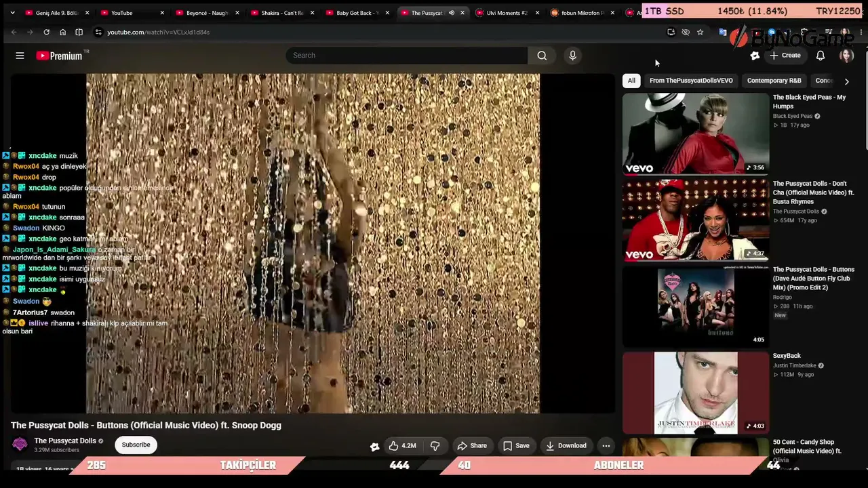Image resolution: width=868 pixels, height=488 pixels.
Task: Open YouTube notifications bell
Action: tap(821, 56)
